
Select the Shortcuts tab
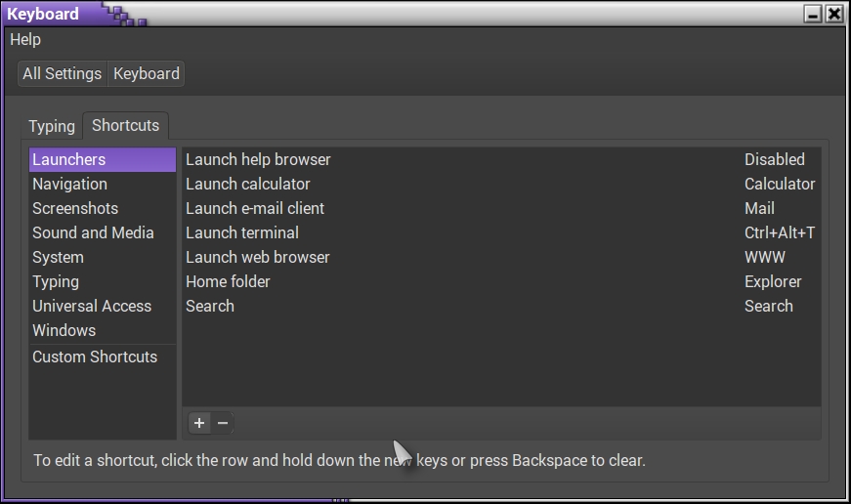(x=125, y=125)
